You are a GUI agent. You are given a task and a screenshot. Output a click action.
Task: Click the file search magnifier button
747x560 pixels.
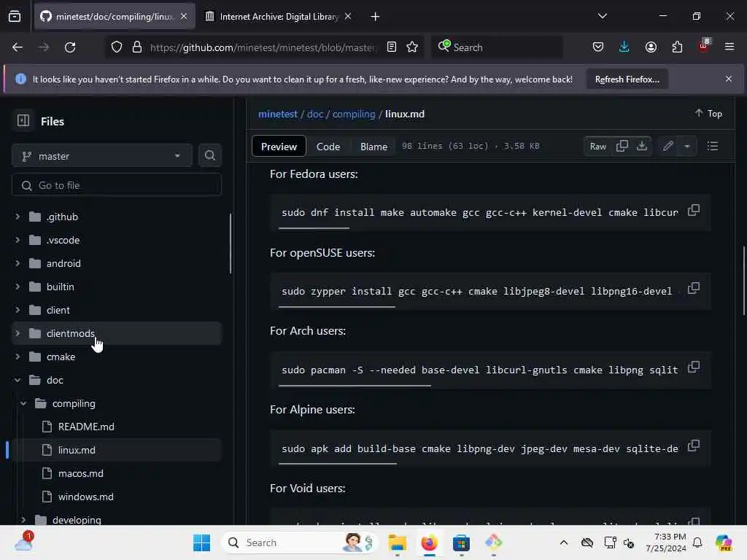[209, 156]
